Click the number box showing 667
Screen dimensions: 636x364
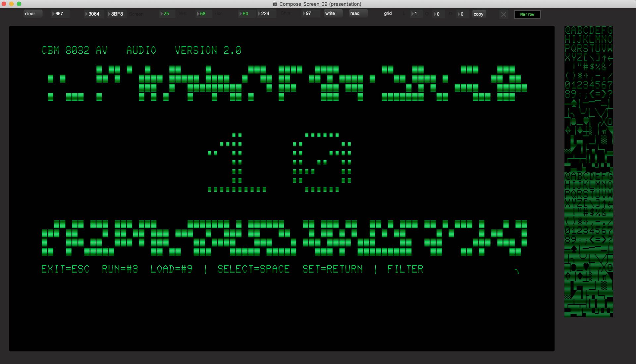(x=60, y=14)
